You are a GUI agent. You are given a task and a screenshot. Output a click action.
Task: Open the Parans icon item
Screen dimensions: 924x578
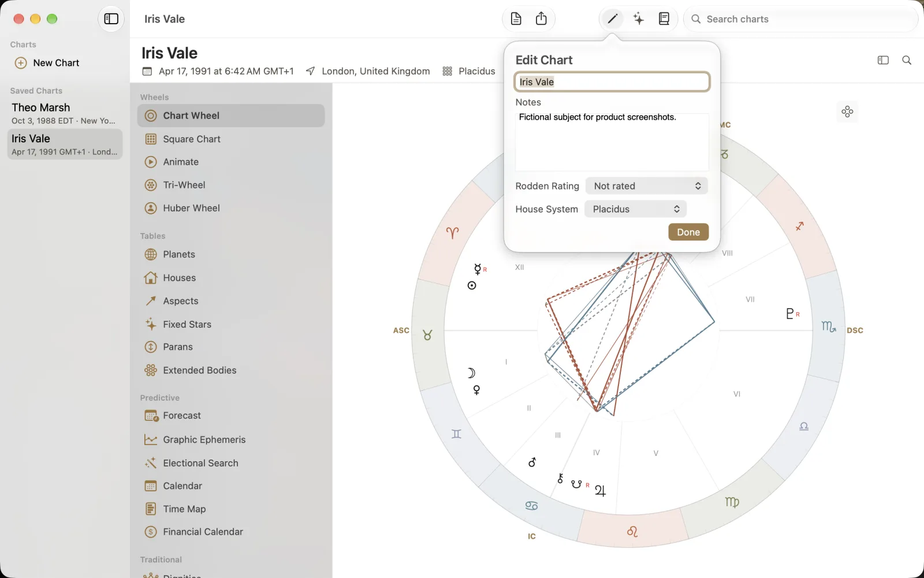[x=151, y=347]
